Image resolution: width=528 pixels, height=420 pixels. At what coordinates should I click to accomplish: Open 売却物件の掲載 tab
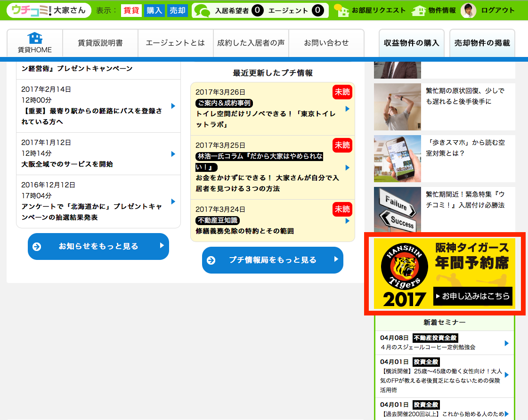click(x=482, y=43)
